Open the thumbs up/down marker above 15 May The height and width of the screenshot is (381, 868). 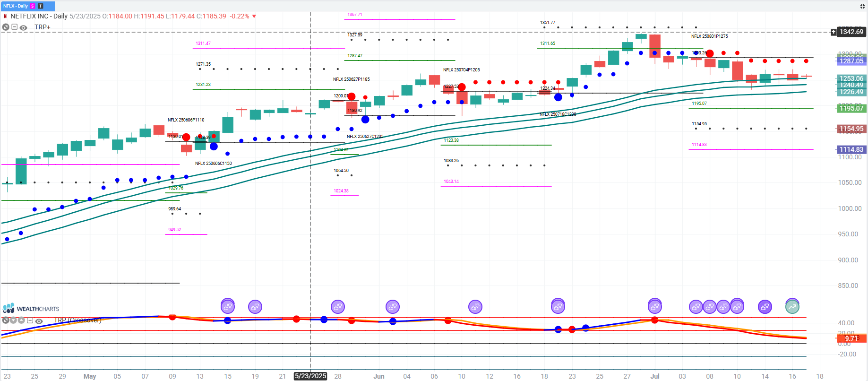(228, 306)
